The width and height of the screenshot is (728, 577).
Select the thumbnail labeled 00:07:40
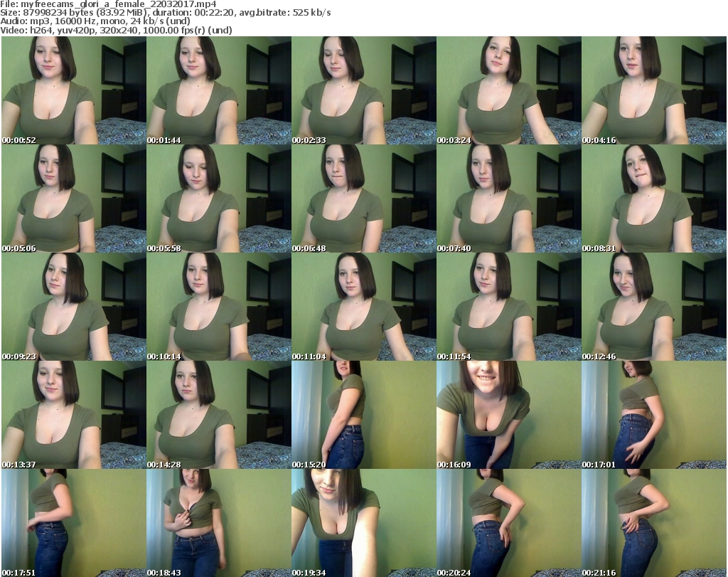coord(509,198)
